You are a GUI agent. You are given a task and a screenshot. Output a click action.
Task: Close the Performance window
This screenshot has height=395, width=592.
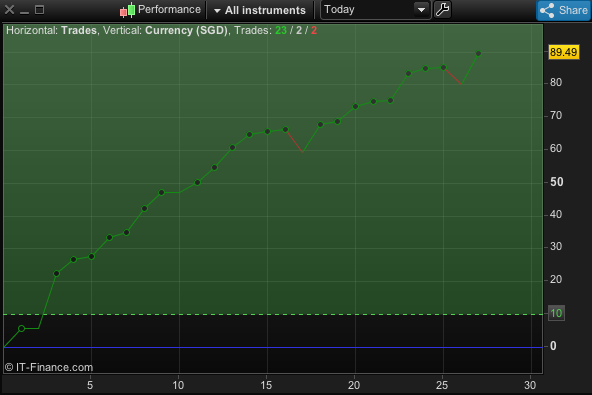[x=9, y=10]
